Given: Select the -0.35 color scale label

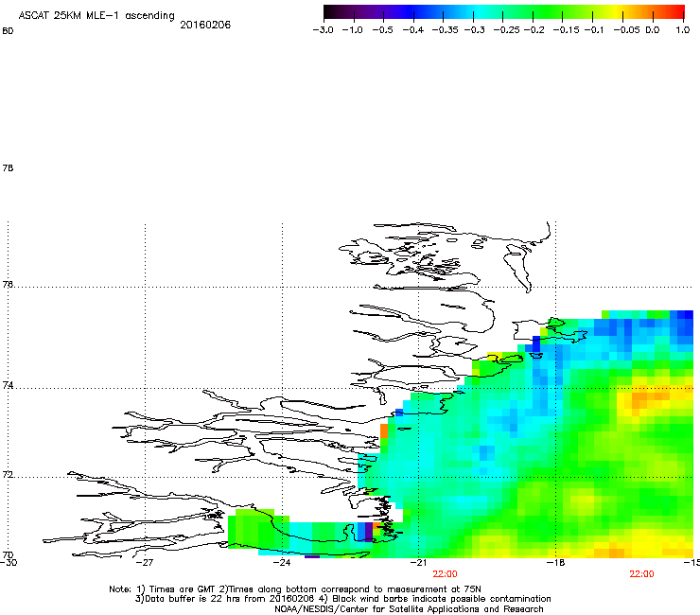Looking at the screenshot, I should point(444,30).
